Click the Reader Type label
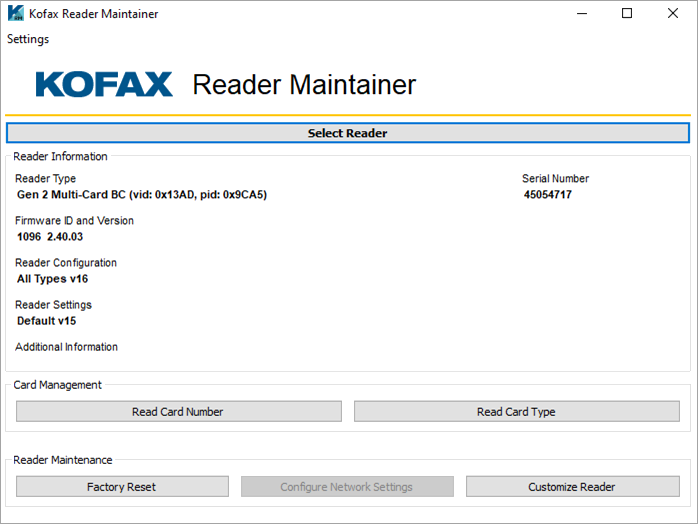 (45, 179)
